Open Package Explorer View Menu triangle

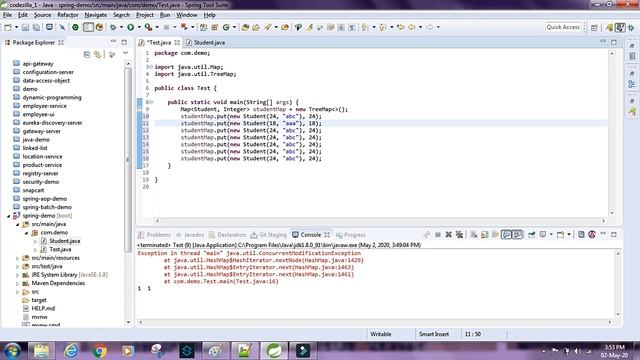point(125,54)
